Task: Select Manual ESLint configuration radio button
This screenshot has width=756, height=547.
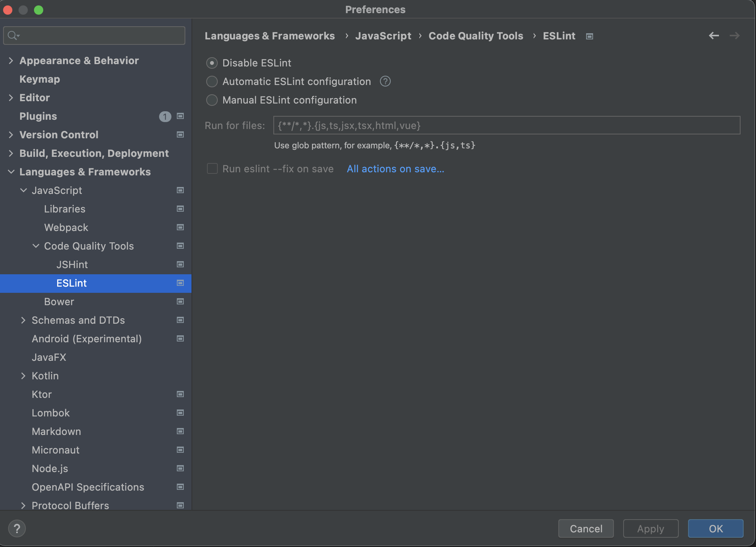Action: click(212, 100)
